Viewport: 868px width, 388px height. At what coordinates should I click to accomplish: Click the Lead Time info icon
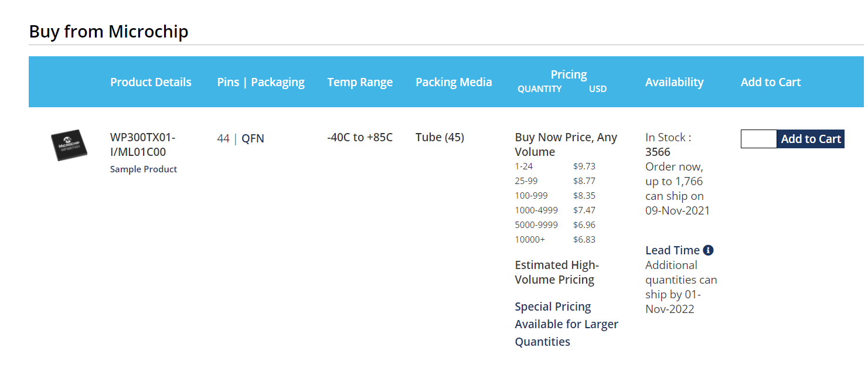[708, 250]
